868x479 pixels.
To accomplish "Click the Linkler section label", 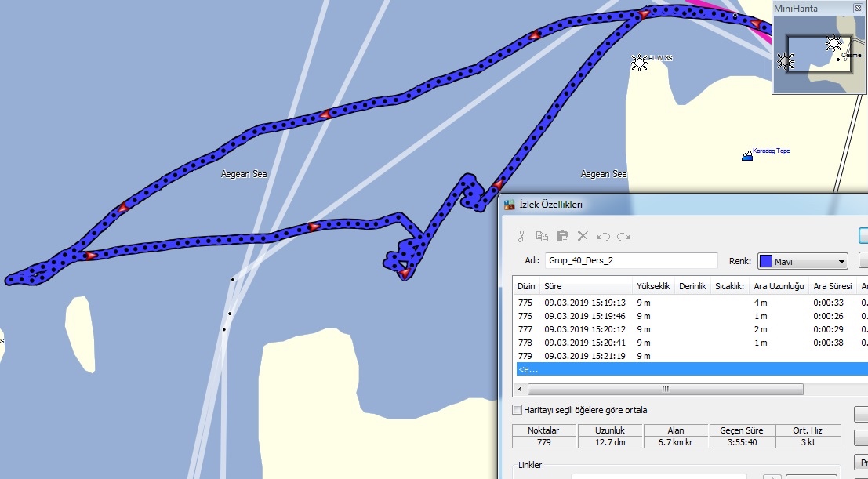I will [x=530, y=465].
